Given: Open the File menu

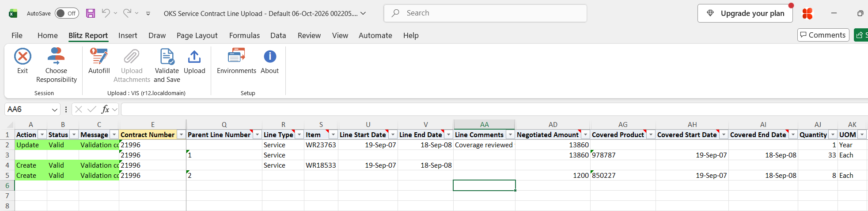Looking at the screenshot, I should [x=17, y=35].
